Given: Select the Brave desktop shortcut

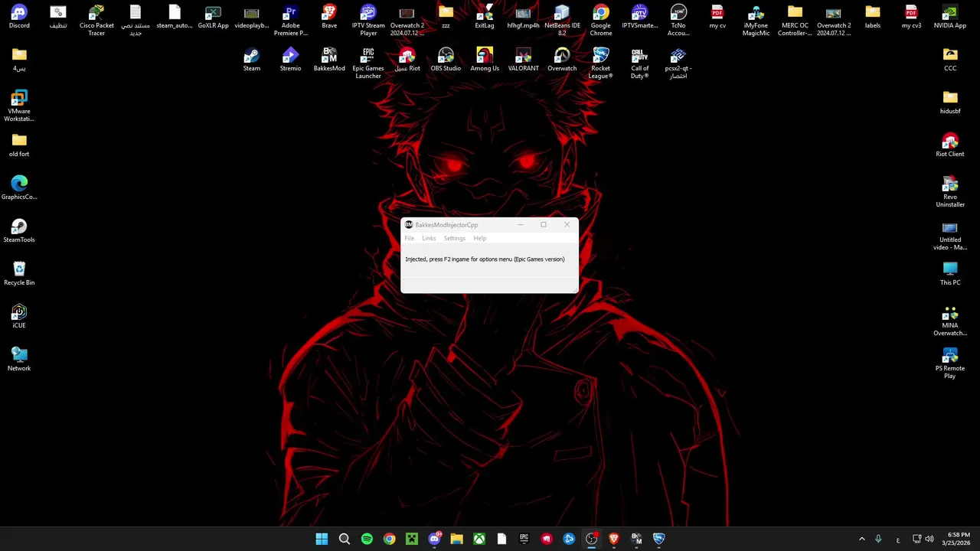Looking at the screenshot, I should pyautogui.click(x=329, y=17).
